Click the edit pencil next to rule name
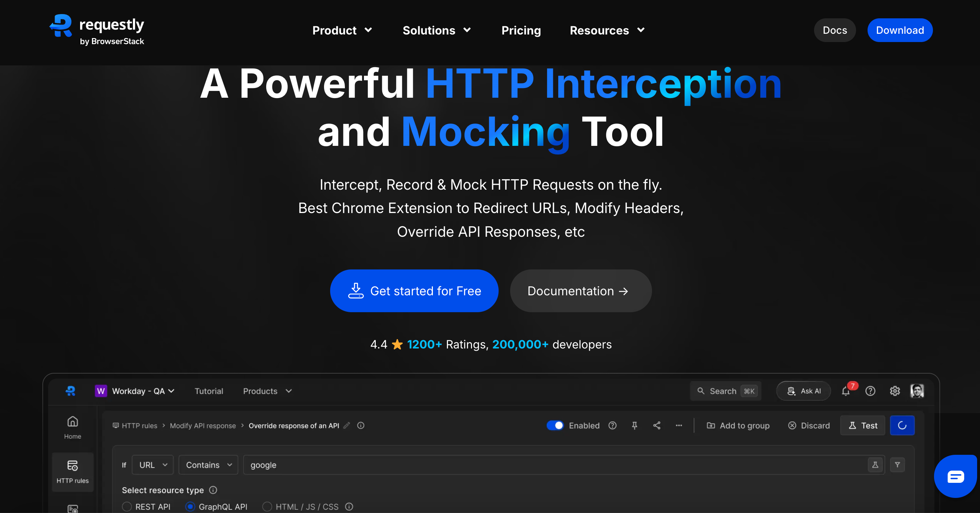The height and width of the screenshot is (513, 980). pyautogui.click(x=347, y=425)
